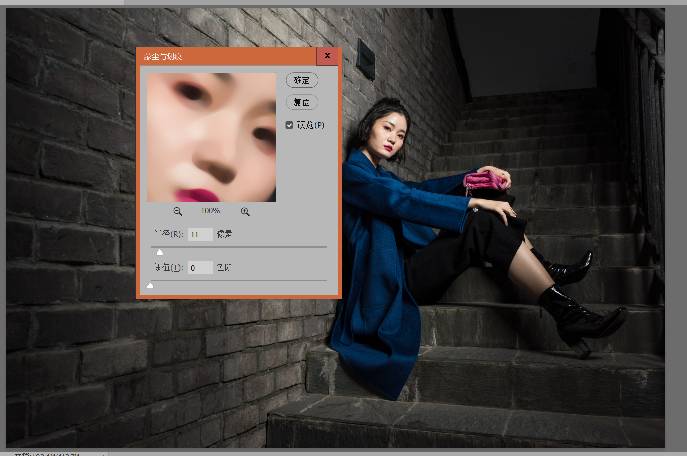687x456 pixels.
Task: Close the Dust & Scratches dialog
Action: 327,57
